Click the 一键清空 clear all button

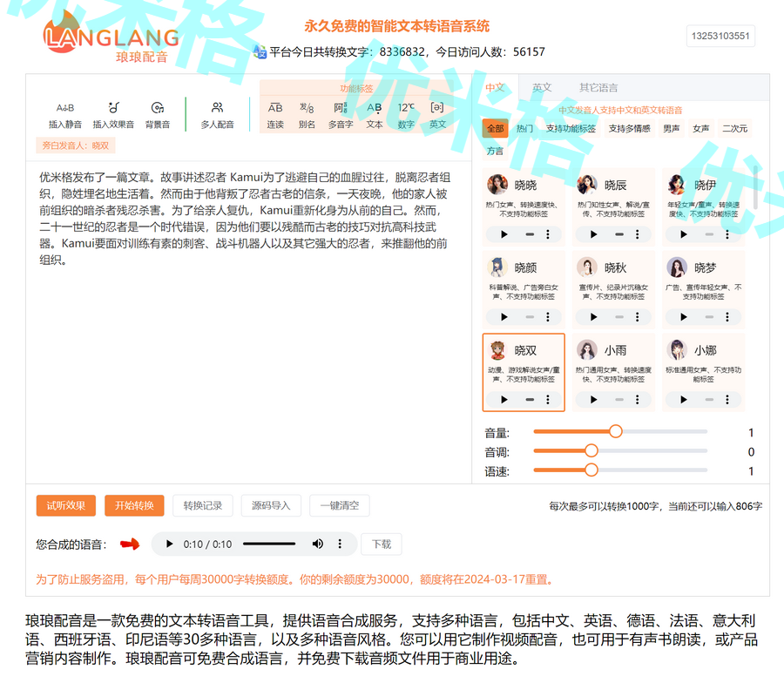tap(340, 505)
